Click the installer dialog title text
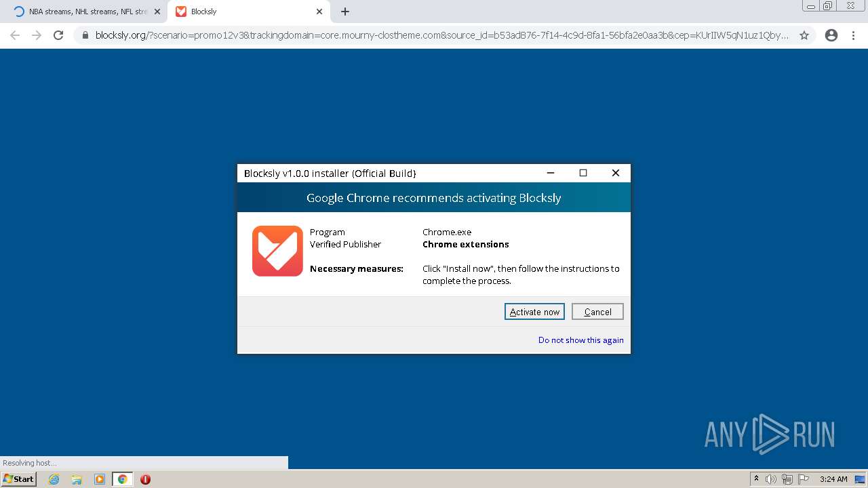 (x=330, y=173)
